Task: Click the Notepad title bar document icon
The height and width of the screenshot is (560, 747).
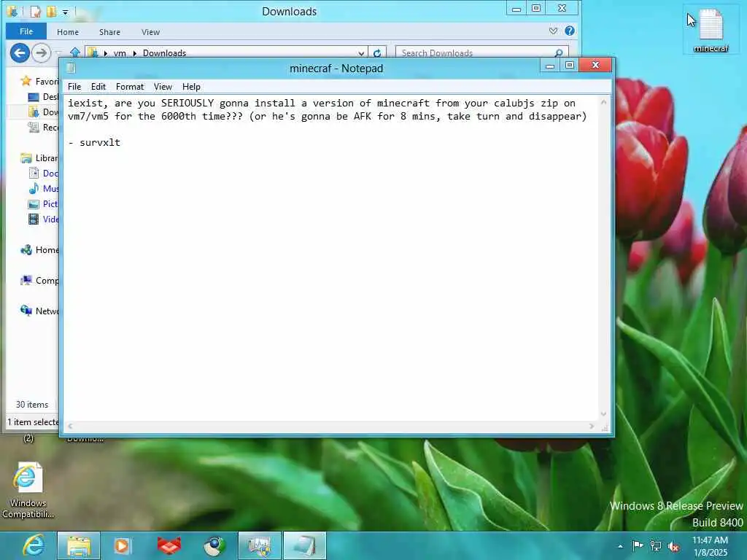Action: [71, 68]
